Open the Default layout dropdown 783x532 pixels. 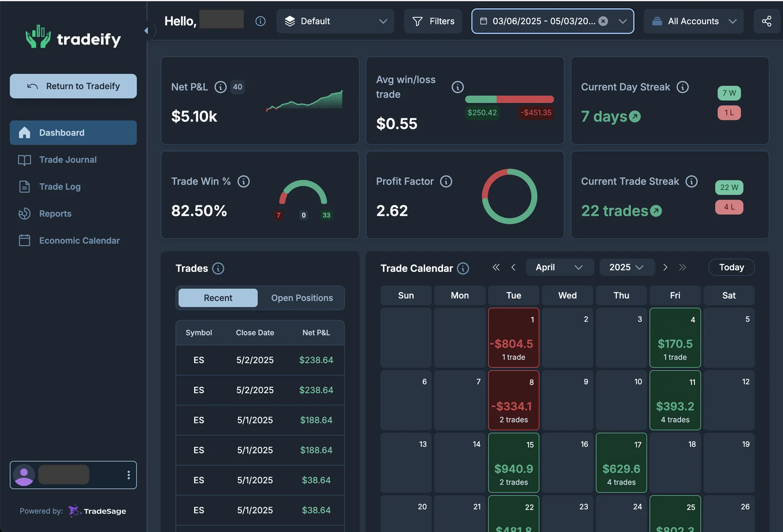335,21
